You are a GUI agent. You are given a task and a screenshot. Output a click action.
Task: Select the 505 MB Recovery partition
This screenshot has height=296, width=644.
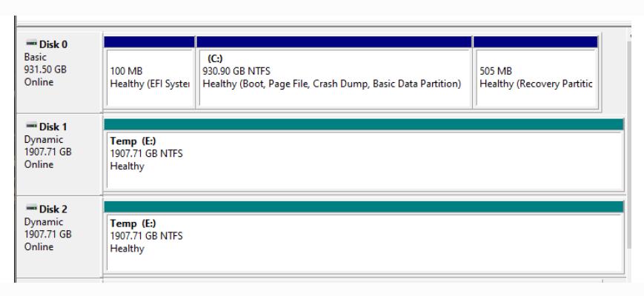(535, 77)
